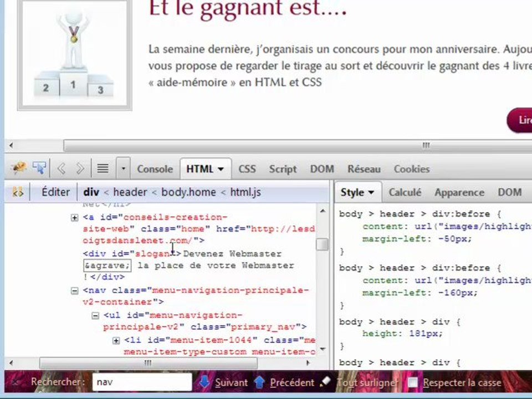Expand the li menu-item-1044 node
Viewport: 532px width, 399px height.
click(x=116, y=341)
